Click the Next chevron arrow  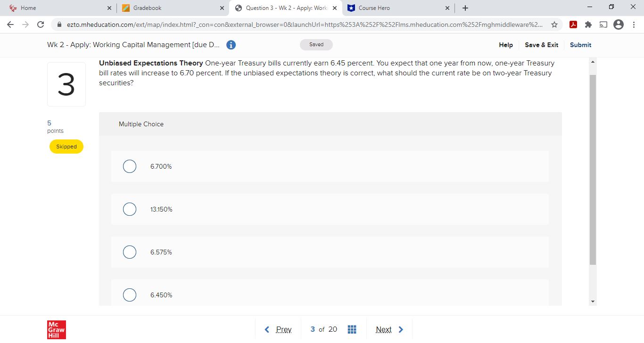click(401, 329)
